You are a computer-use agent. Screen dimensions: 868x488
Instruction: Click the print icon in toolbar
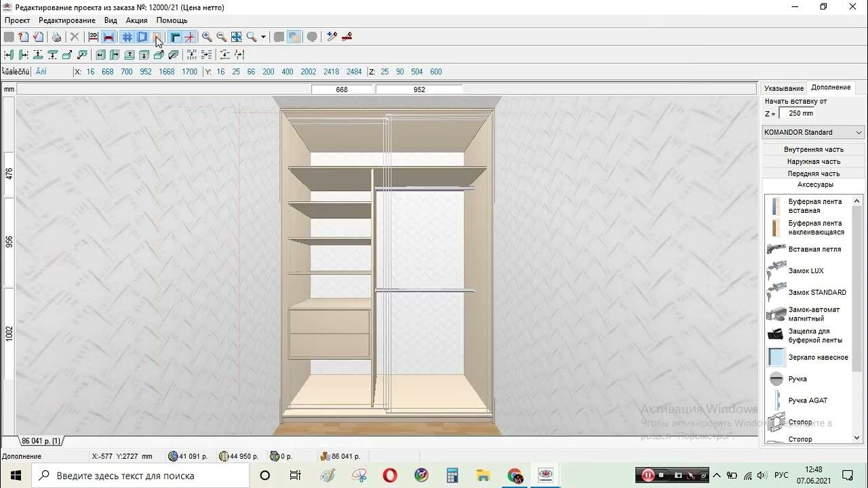(56, 37)
